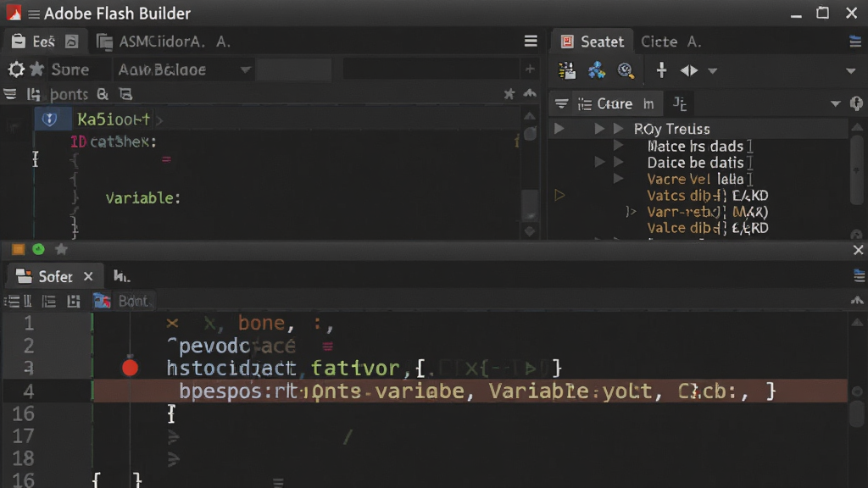Click the green circle run button
The width and height of the screenshot is (868, 488).
(x=38, y=250)
